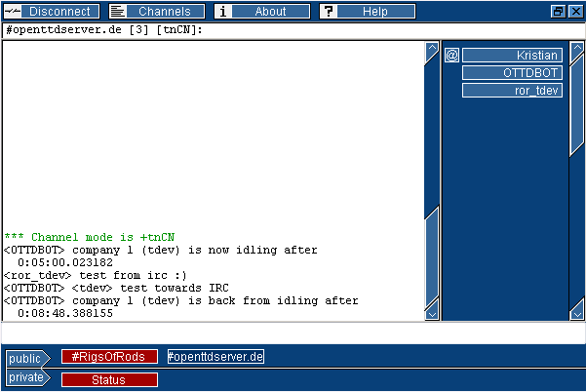This screenshot has width=586, height=392.
Task: Click the disconnect plug icon
Action: pyautogui.click(x=13, y=11)
